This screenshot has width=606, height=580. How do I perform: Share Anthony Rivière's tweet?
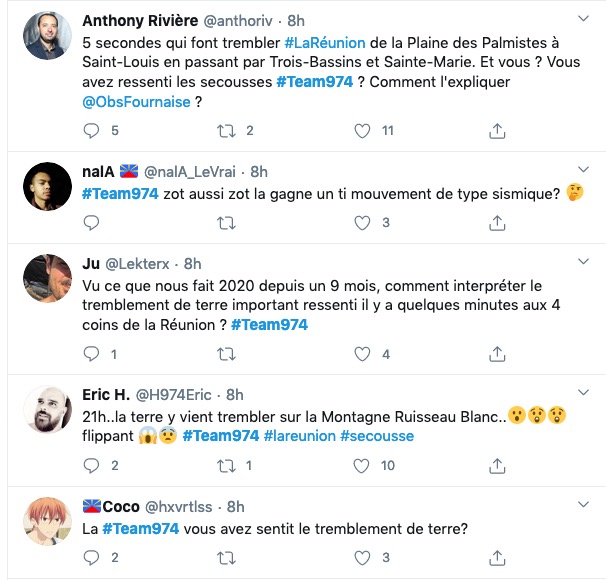pyautogui.click(x=496, y=130)
